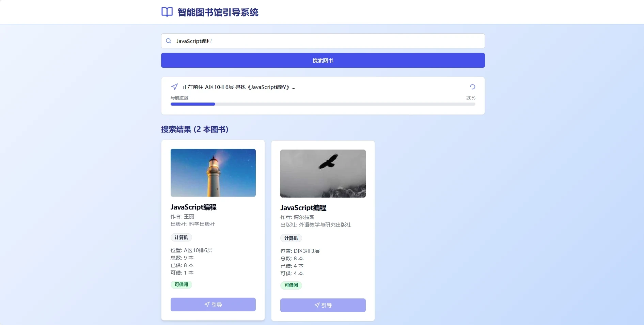This screenshot has height=325, width=644.
Task: Select the JavaScript编程 title by 王丽
Action: pyautogui.click(x=193, y=207)
